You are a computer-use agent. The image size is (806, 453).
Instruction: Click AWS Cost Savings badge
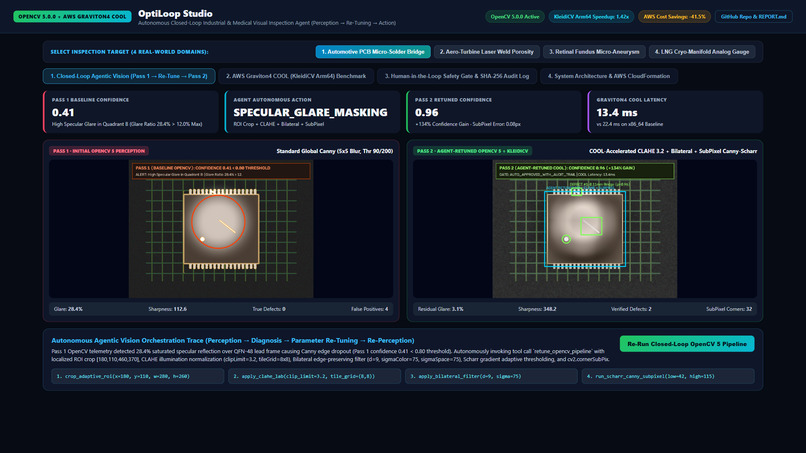pyautogui.click(x=674, y=17)
